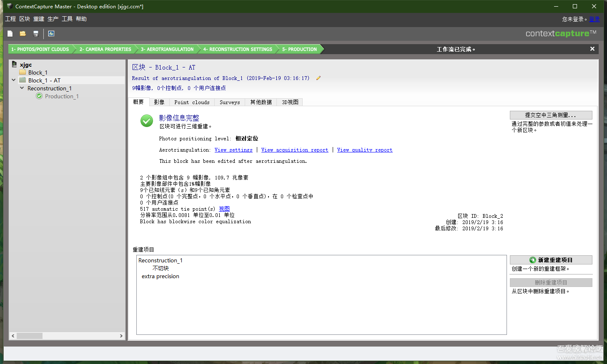
Task: Select the xjgc root tree item
Action: tap(26, 65)
